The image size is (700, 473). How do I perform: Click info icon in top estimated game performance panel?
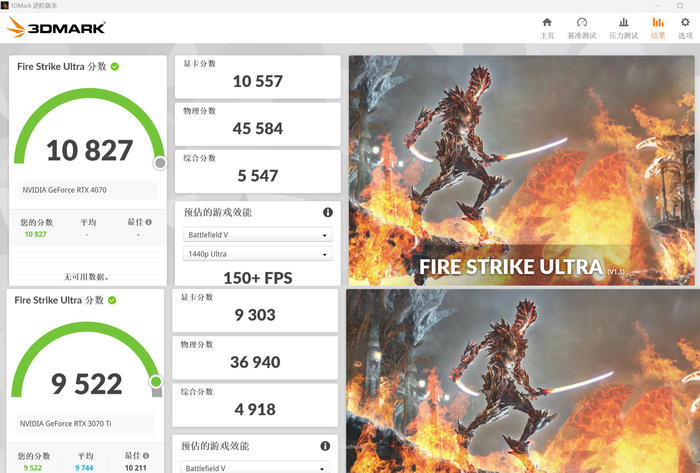point(328,212)
